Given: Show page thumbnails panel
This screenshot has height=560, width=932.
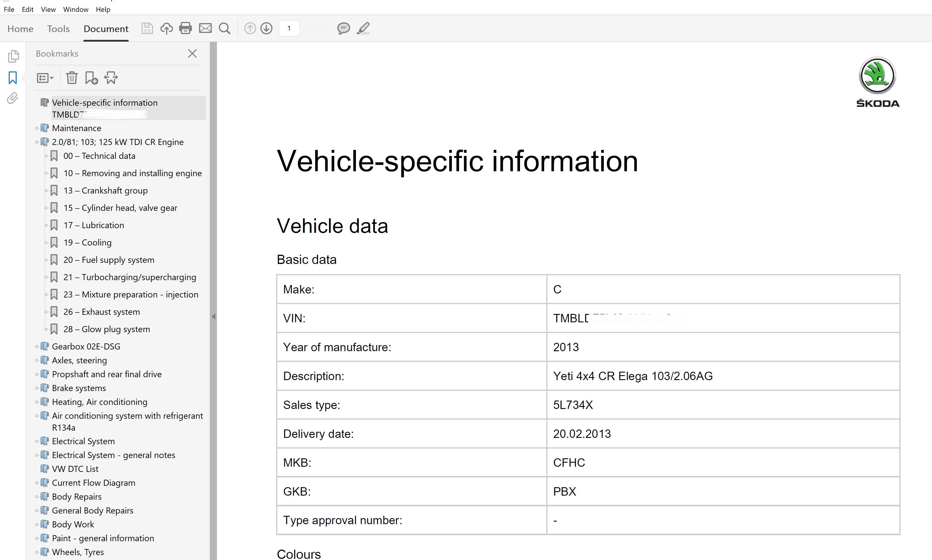Looking at the screenshot, I should 13,56.
